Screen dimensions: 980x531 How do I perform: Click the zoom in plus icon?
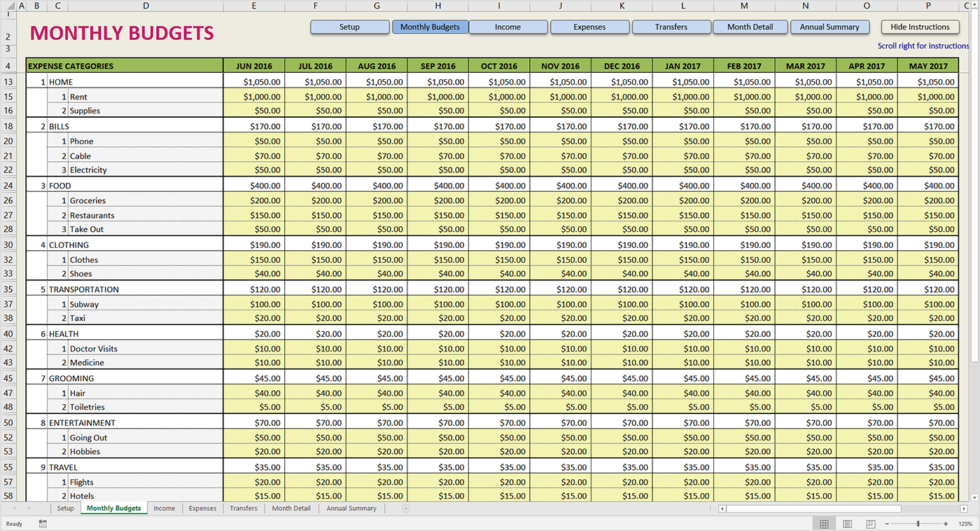pyautogui.click(x=946, y=524)
